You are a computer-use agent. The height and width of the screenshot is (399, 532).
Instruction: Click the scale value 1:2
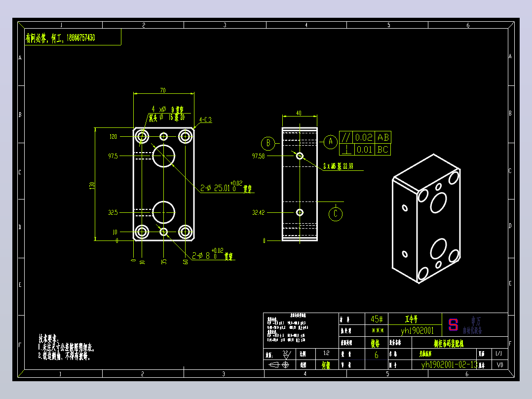tap(326, 353)
